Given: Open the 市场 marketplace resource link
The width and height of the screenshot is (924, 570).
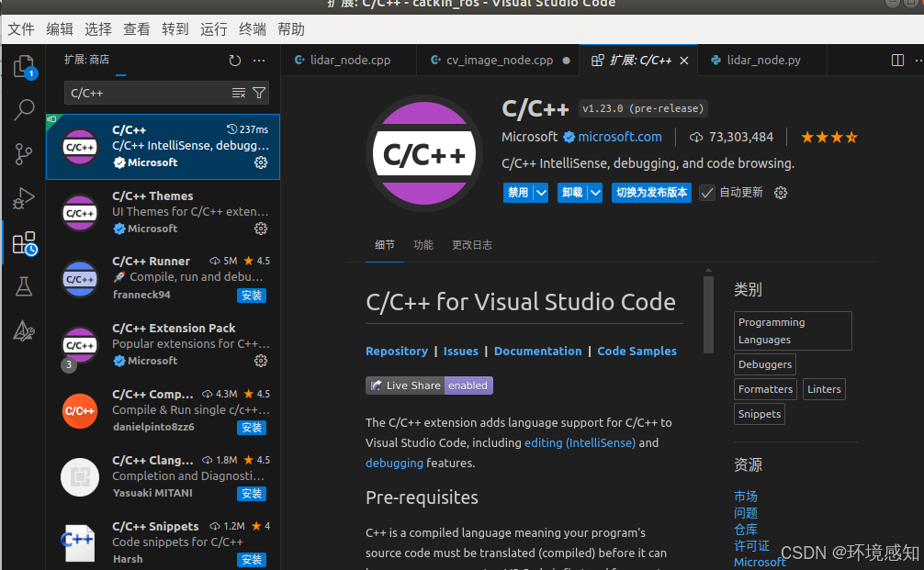Looking at the screenshot, I should point(746,497).
